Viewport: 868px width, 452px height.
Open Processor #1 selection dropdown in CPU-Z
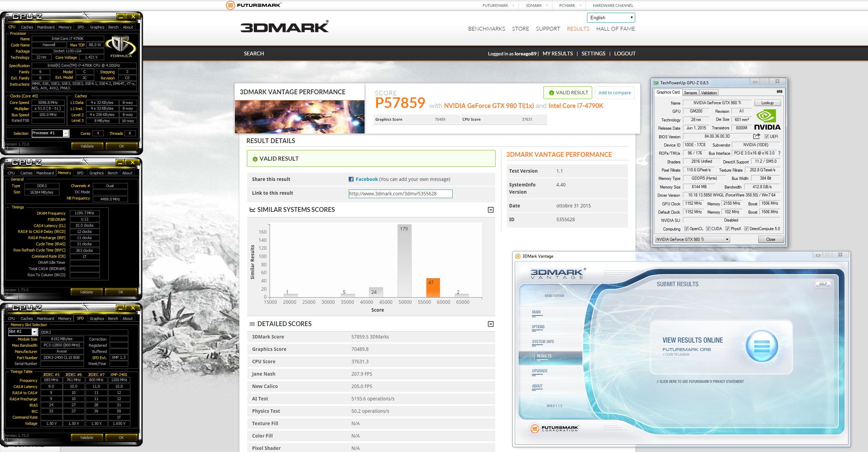[x=50, y=133]
